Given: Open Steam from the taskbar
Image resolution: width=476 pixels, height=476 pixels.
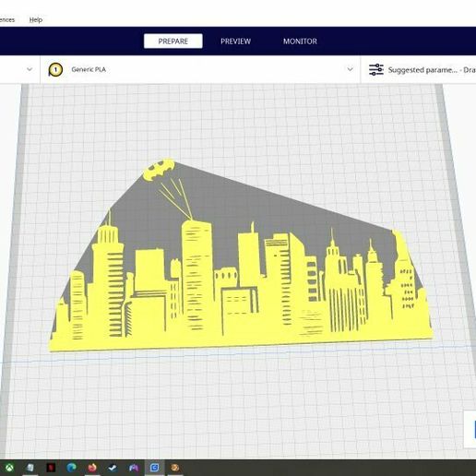Looking at the screenshot, I should [113, 468].
